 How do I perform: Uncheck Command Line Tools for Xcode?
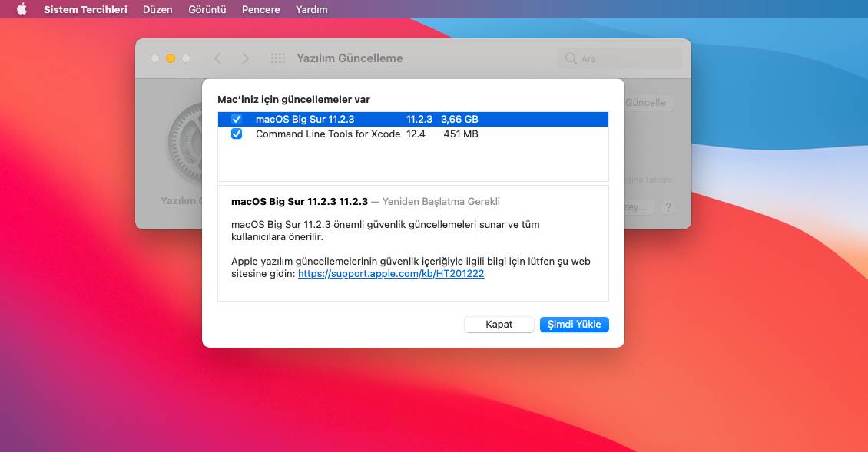[x=237, y=134]
